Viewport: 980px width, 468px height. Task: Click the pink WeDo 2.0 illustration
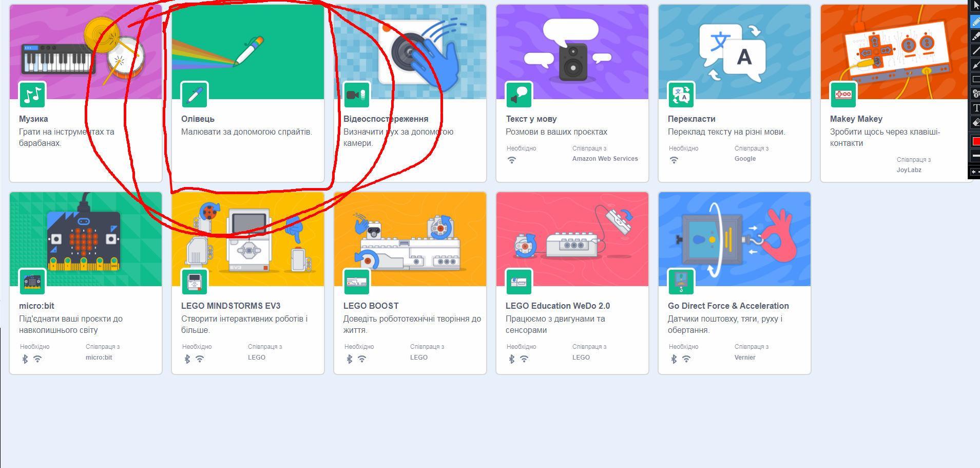(572, 239)
